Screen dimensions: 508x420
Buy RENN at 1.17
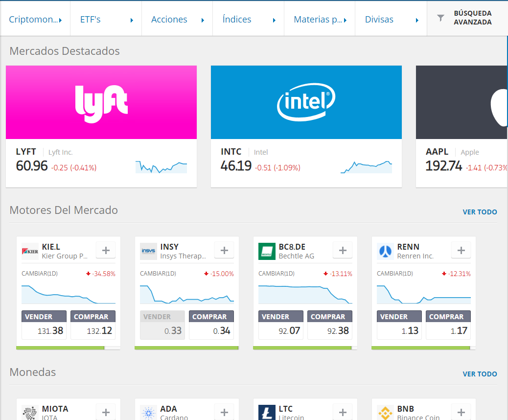pos(448,325)
